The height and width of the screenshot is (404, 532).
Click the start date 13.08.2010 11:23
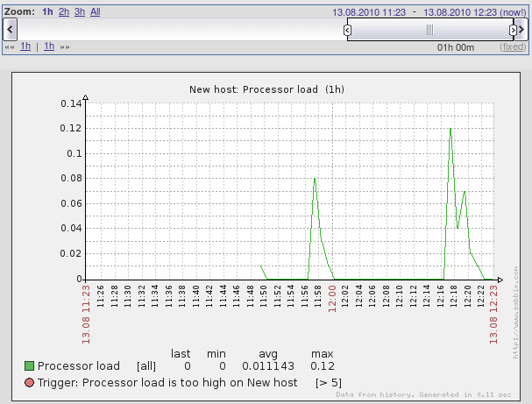[x=369, y=12]
